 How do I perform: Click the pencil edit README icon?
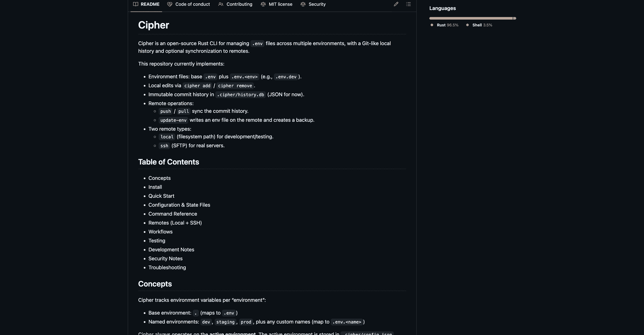[396, 4]
